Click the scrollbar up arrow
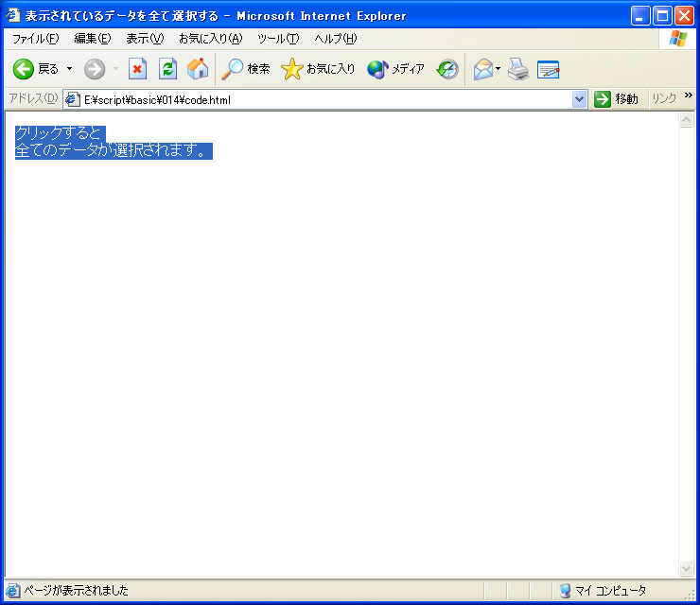 tap(686, 119)
